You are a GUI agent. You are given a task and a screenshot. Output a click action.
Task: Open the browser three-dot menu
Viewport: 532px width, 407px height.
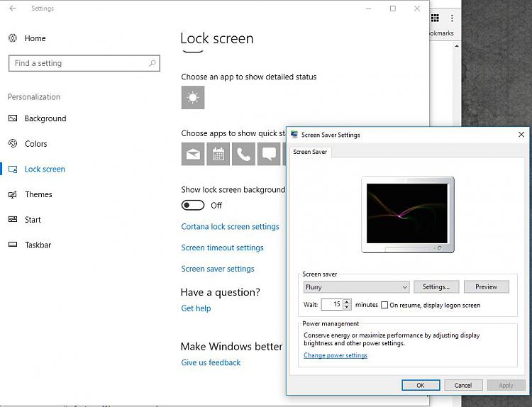coord(452,18)
